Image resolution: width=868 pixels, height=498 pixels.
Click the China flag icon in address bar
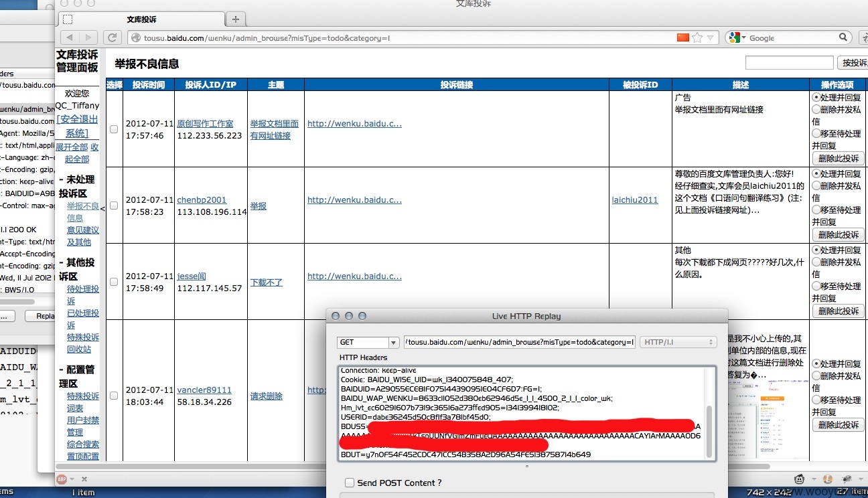pyautogui.click(x=682, y=37)
